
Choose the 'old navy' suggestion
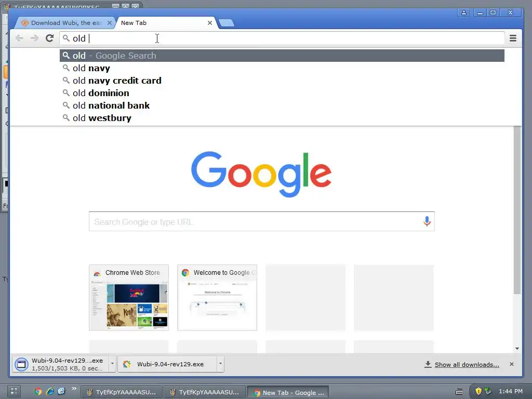(x=282, y=68)
